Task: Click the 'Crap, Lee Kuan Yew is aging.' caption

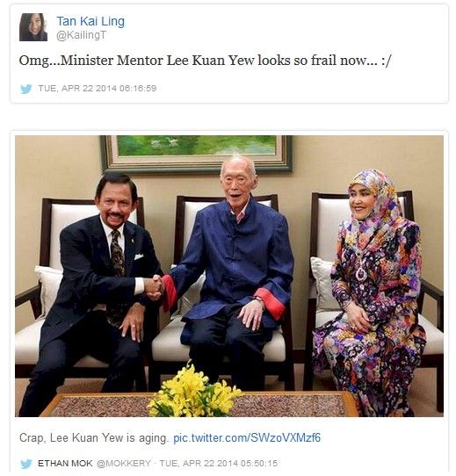Action: pos(93,438)
